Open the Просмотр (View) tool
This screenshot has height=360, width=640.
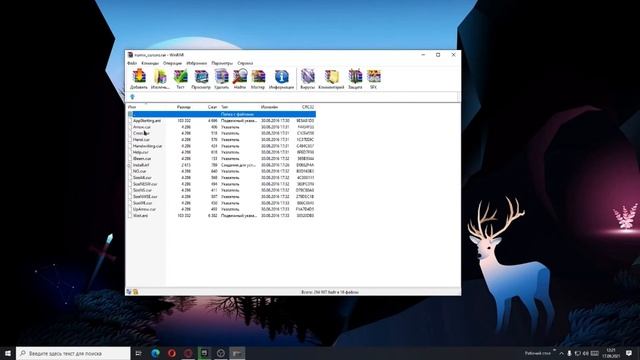[201, 79]
